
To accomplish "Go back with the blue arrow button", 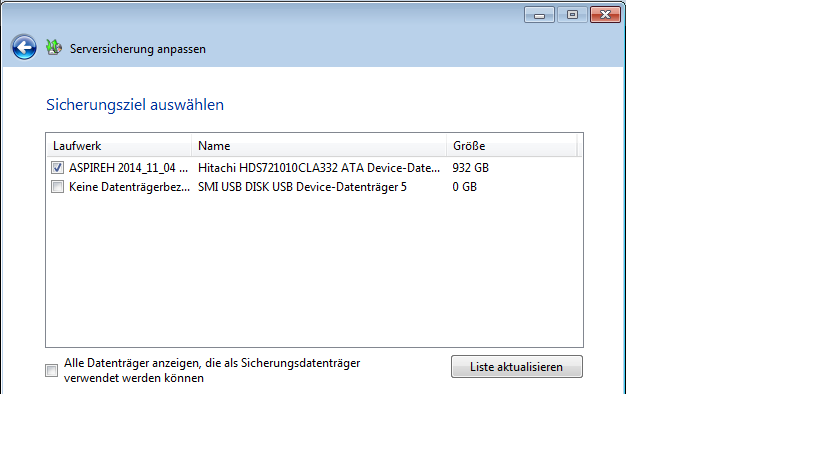I will [24, 48].
